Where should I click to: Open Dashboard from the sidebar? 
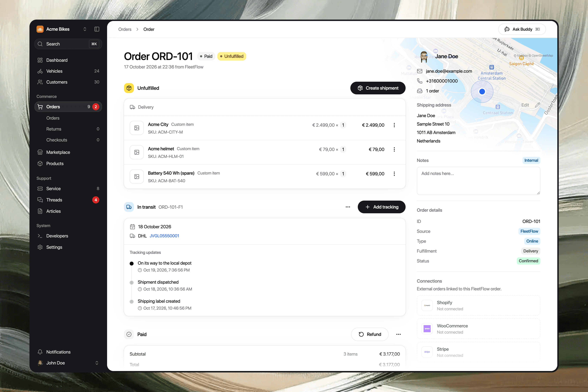(x=68, y=60)
